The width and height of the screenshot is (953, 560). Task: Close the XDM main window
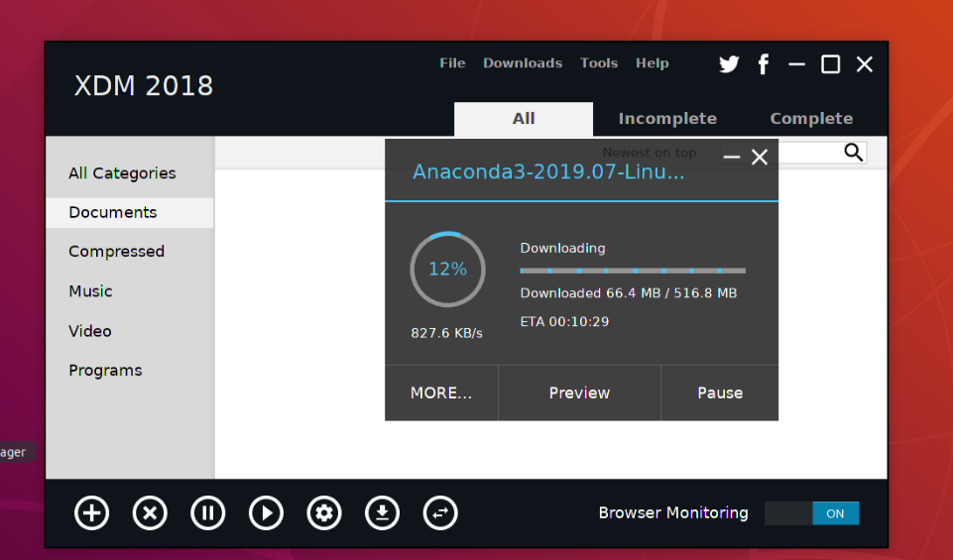pyautogui.click(x=865, y=64)
